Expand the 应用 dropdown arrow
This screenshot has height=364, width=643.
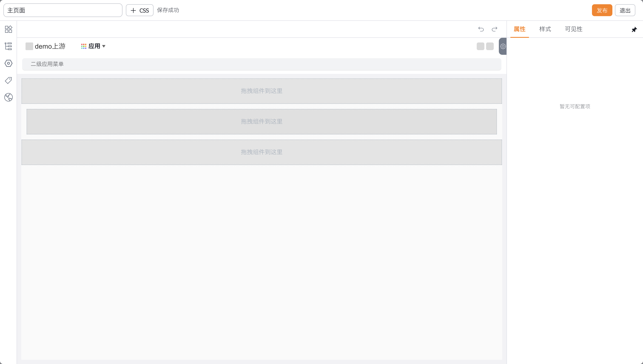tap(104, 46)
